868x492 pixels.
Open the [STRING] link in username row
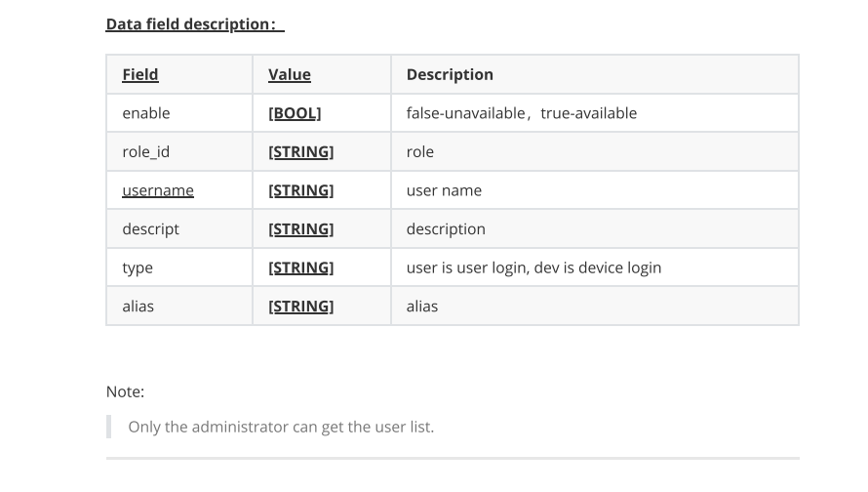tap(301, 190)
